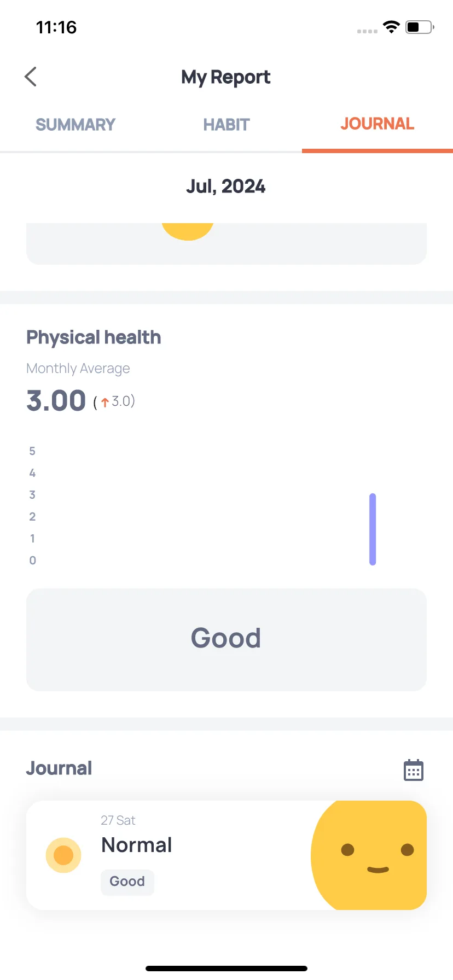Screen dimensions: 453x980
Task: Tap the 3.00 monthly average value
Action: 56,400
